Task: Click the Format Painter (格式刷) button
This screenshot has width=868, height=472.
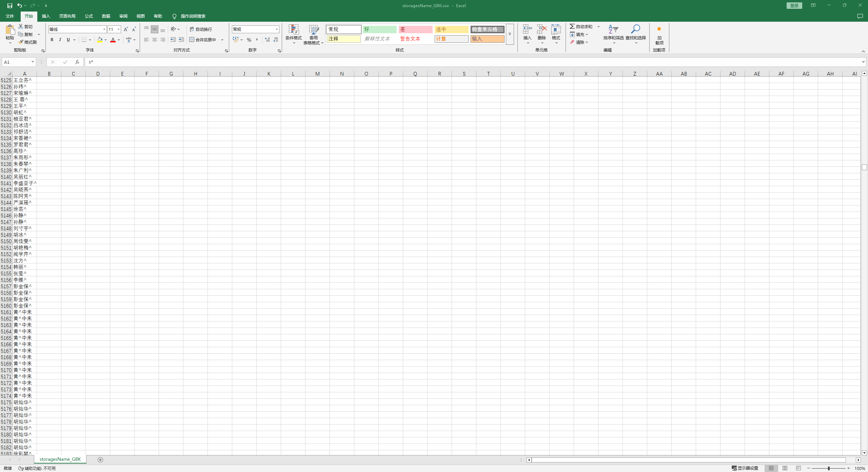Action: tap(27, 42)
